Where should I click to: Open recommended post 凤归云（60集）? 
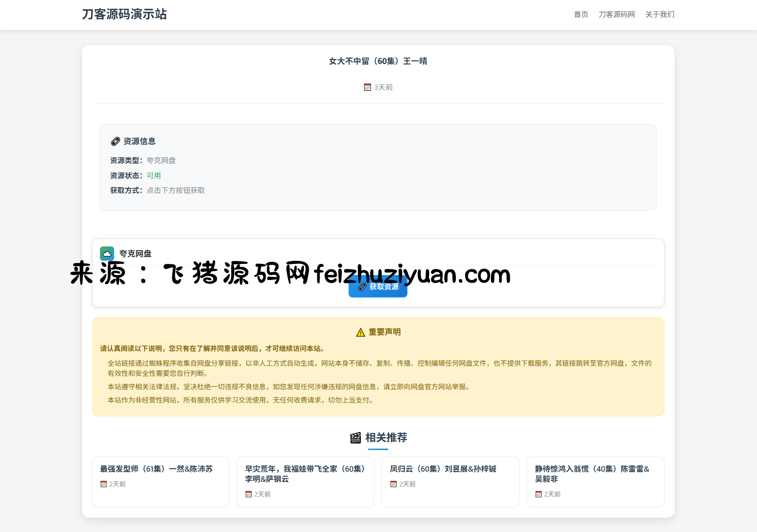click(443, 469)
